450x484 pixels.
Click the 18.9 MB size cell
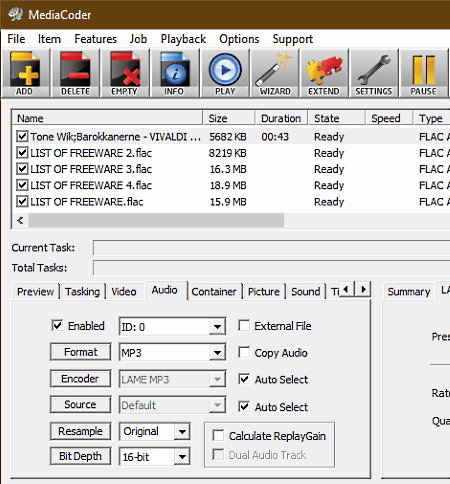pos(228,185)
